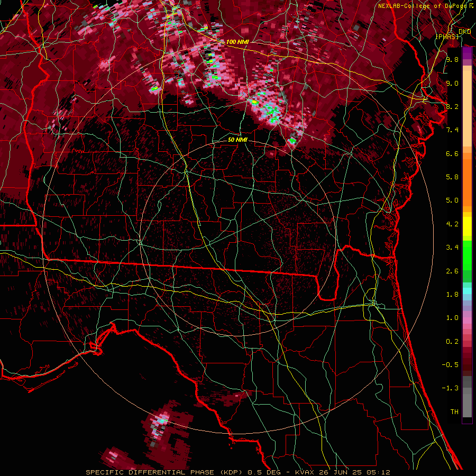Screen dimensions: 476x476
Task: Click the 0.2 legend value
Action: pyautogui.click(x=452, y=342)
